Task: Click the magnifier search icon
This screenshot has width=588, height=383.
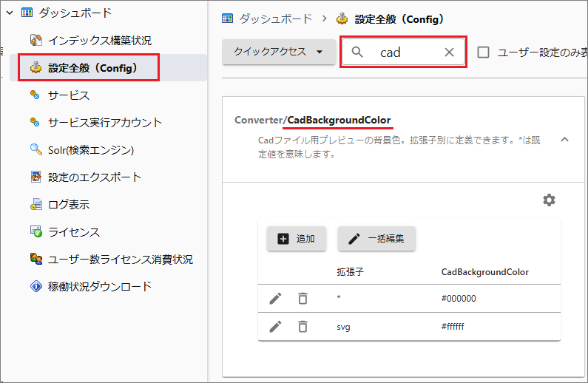Action: 358,52
